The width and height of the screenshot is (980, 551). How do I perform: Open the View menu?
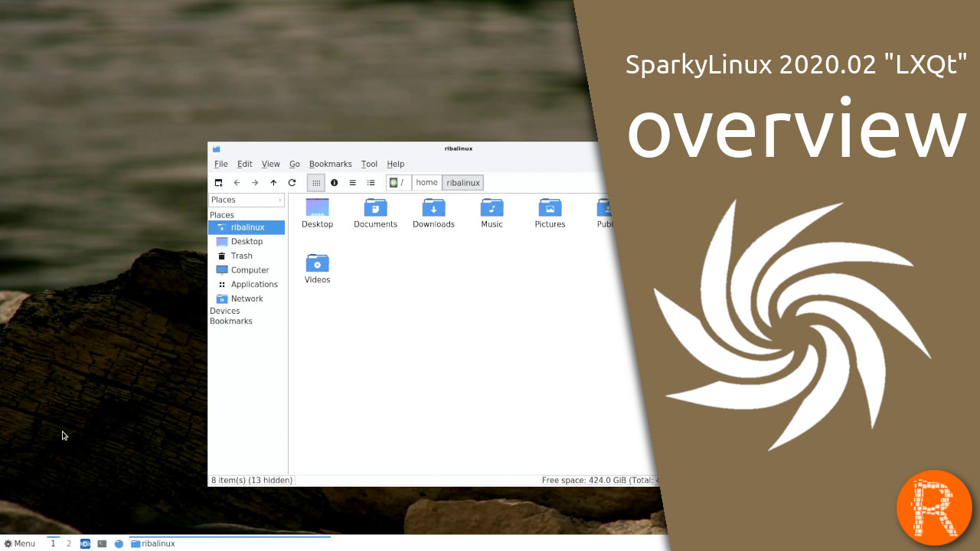coord(271,164)
